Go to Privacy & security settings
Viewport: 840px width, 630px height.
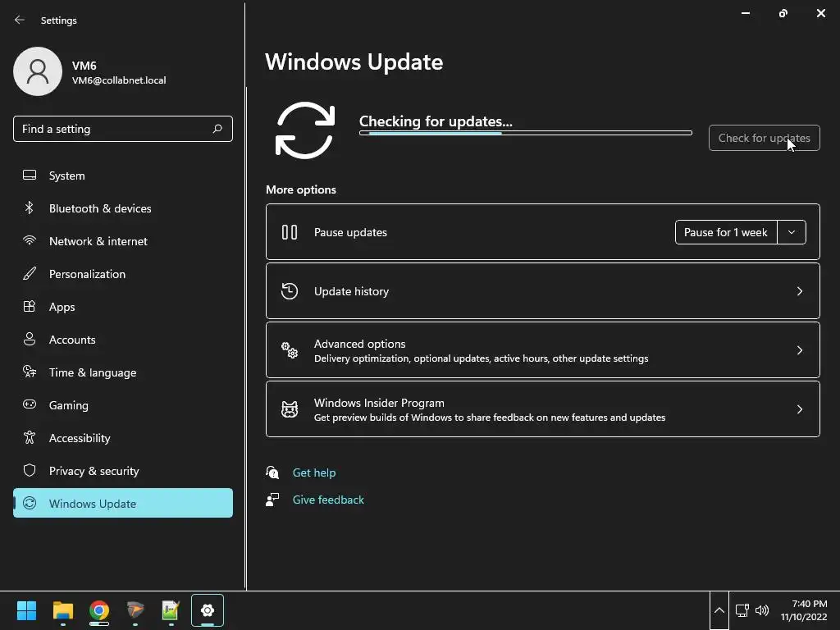coord(123,470)
